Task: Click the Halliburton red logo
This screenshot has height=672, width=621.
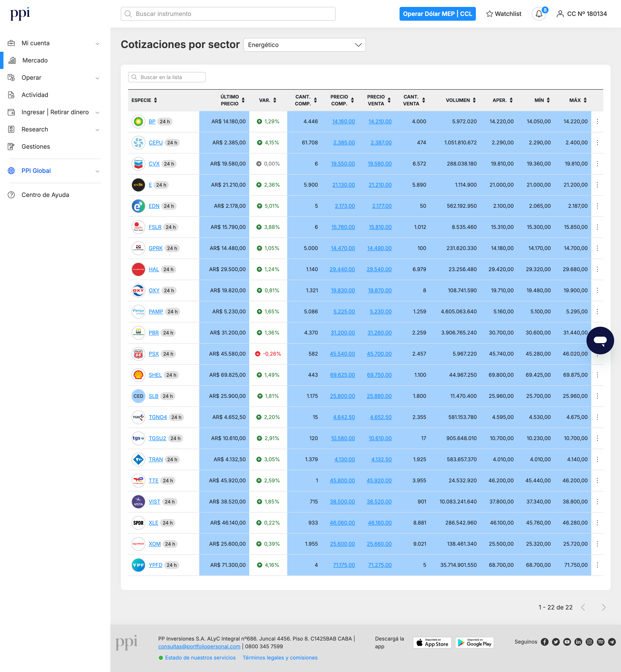Action: (138, 269)
